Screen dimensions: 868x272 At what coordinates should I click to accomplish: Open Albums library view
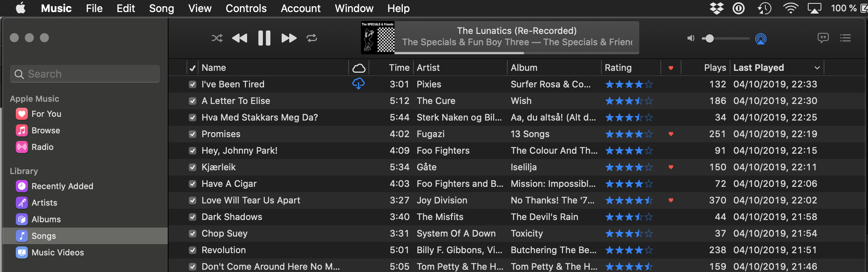pyautogui.click(x=38, y=219)
